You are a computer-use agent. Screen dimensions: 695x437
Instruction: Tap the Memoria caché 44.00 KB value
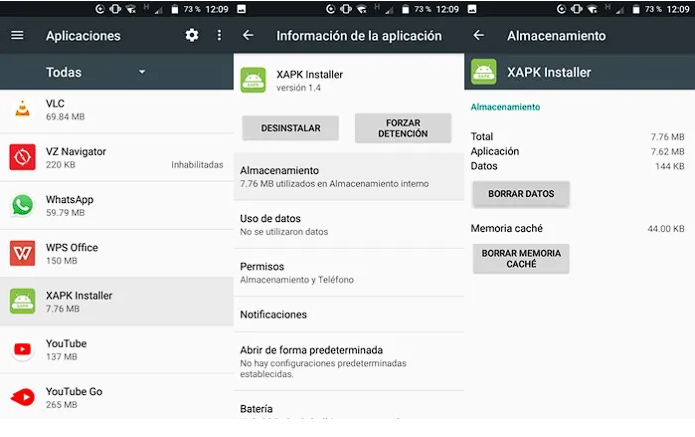pyautogui.click(x=666, y=229)
